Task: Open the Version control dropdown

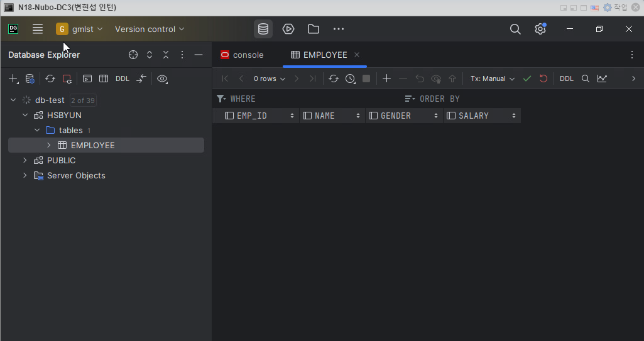Action: 150,29
